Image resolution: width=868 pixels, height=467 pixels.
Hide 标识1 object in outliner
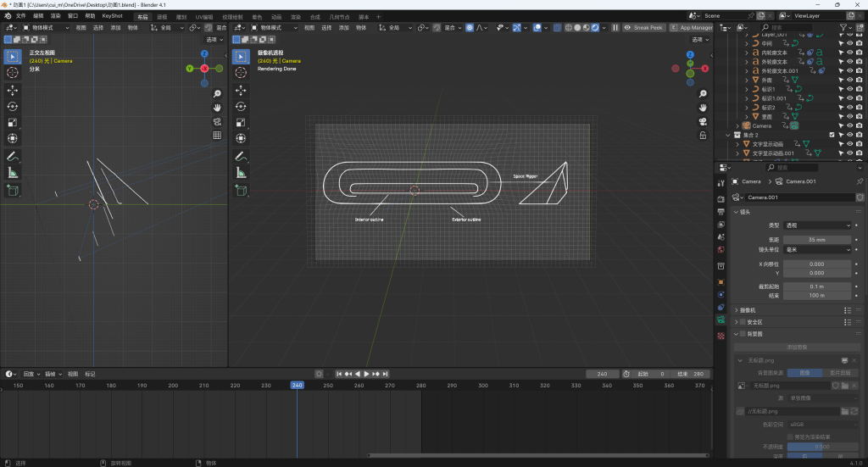849,89
